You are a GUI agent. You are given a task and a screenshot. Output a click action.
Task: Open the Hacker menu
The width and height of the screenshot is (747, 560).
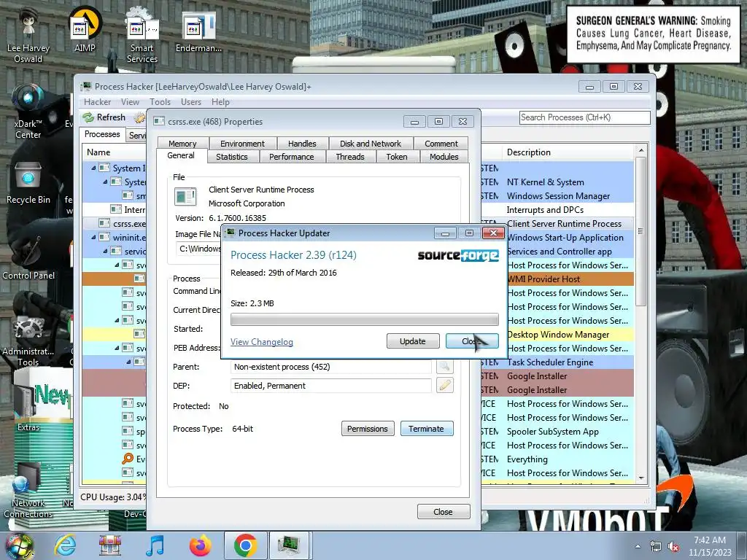(97, 102)
